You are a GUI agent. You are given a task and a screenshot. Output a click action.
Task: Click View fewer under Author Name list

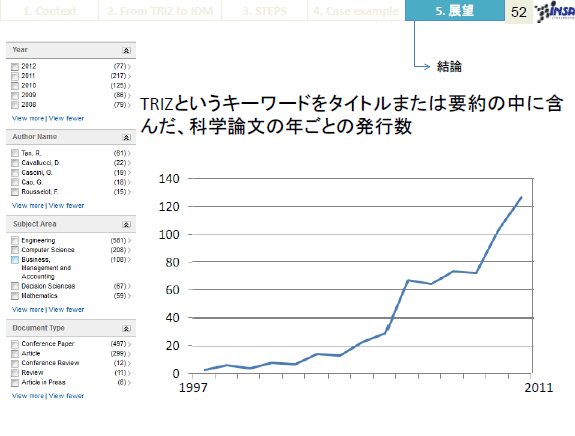tap(66, 206)
